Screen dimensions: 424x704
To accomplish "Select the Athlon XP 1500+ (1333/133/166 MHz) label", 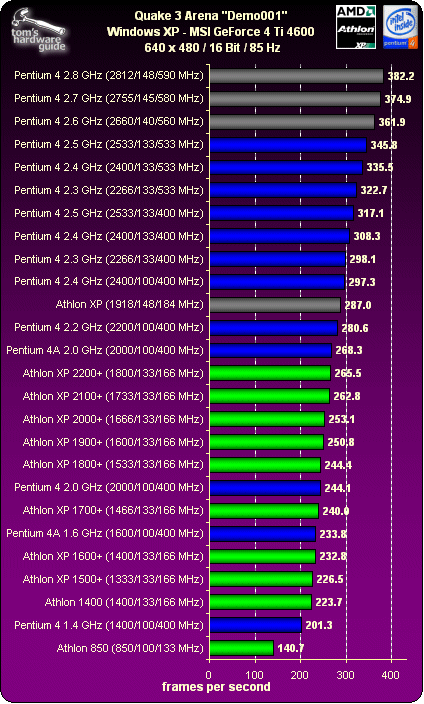I will (113, 579).
